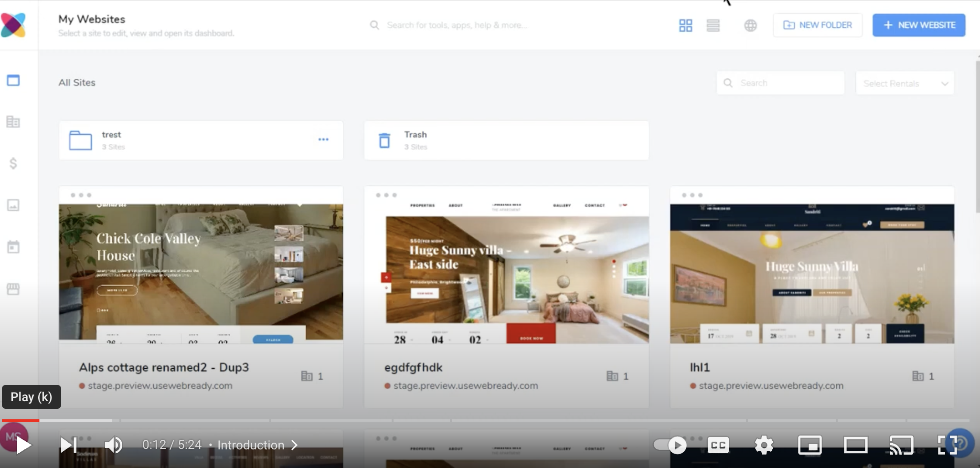Click the NEW FOLDER button

click(x=818, y=25)
